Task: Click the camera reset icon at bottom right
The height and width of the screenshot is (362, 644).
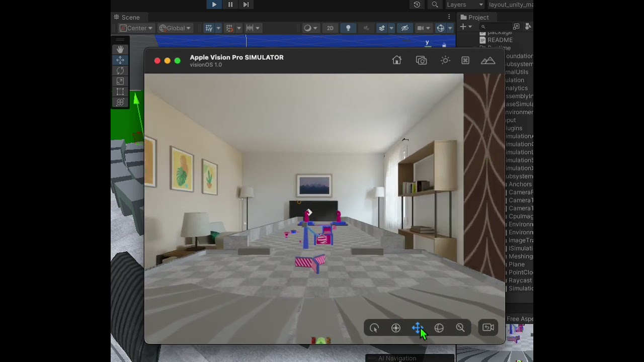Action: click(487, 328)
